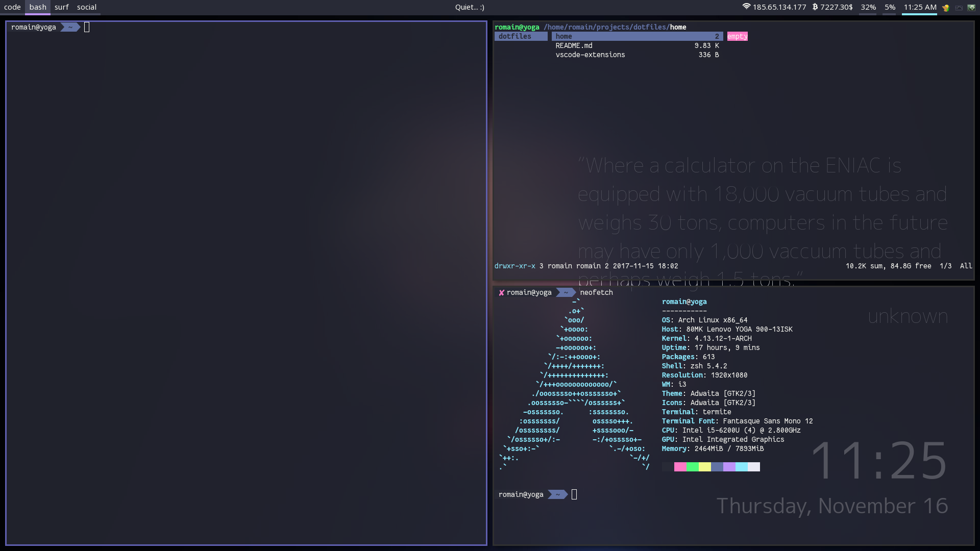Click the 11:25 AM clock in status bar

(920, 7)
